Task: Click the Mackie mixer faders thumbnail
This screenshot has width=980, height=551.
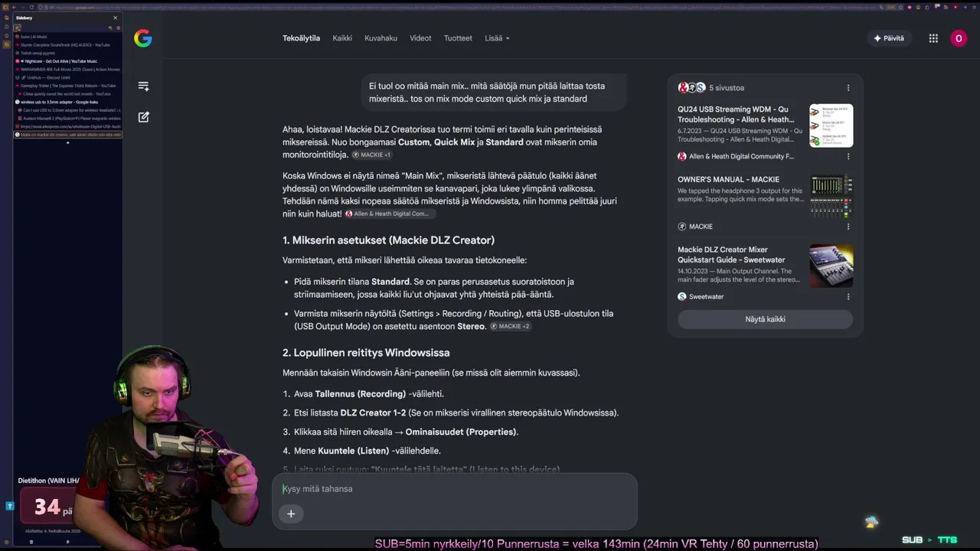Action: click(x=831, y=196)
